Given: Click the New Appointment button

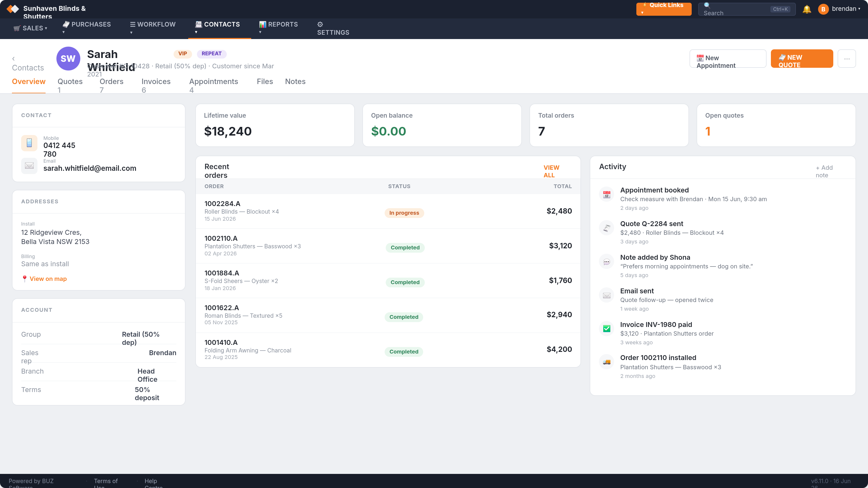Looking at the screenshot, I should coord(728,59).
